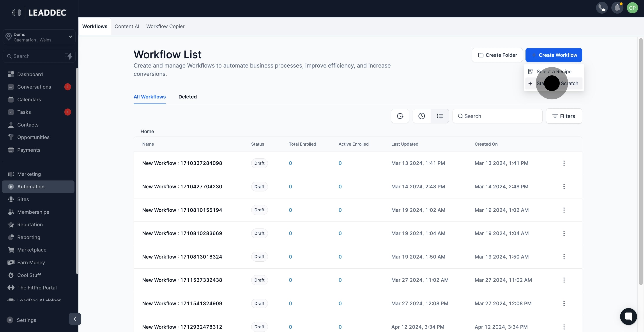Open the chat support widget
The width and height of the screenshot is (644, 332).
click(628, 316)
